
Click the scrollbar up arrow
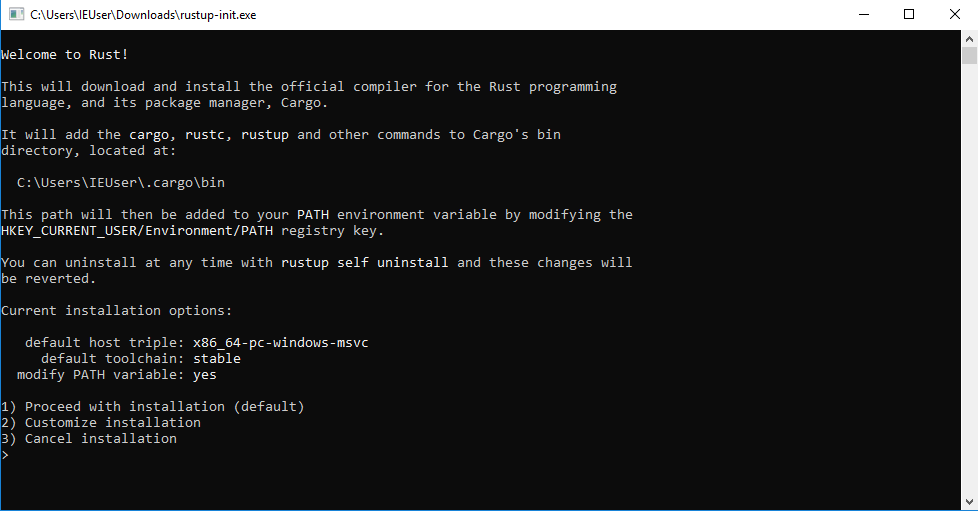point(969,39)
